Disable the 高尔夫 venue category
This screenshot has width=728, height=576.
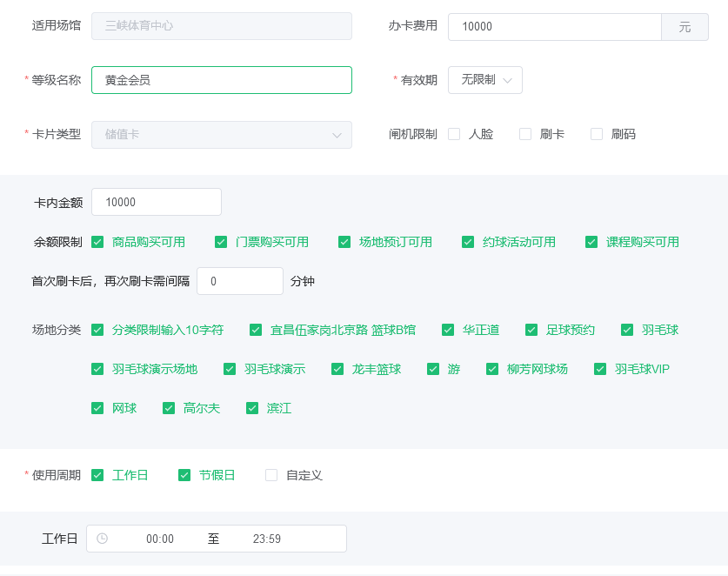(x=169, y=408)
